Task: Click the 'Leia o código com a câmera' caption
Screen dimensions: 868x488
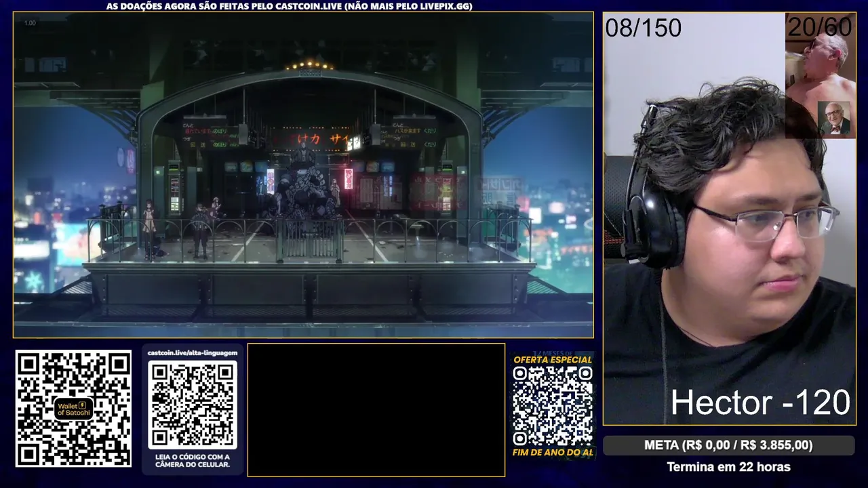Action: pos(193,460)
